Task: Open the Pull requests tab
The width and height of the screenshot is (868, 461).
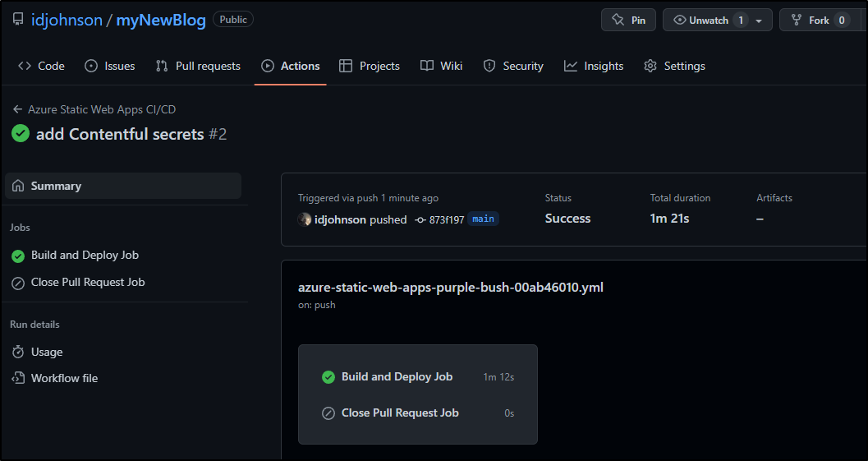Action: tap(198, 66)
